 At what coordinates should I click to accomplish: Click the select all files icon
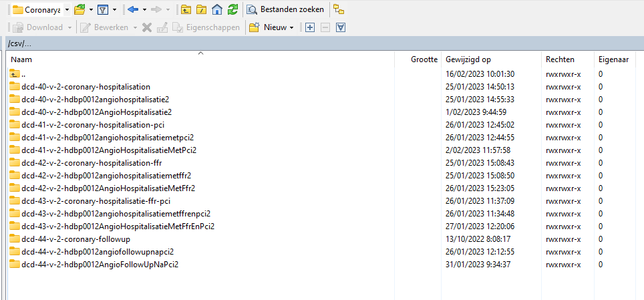tap(341, 27)
